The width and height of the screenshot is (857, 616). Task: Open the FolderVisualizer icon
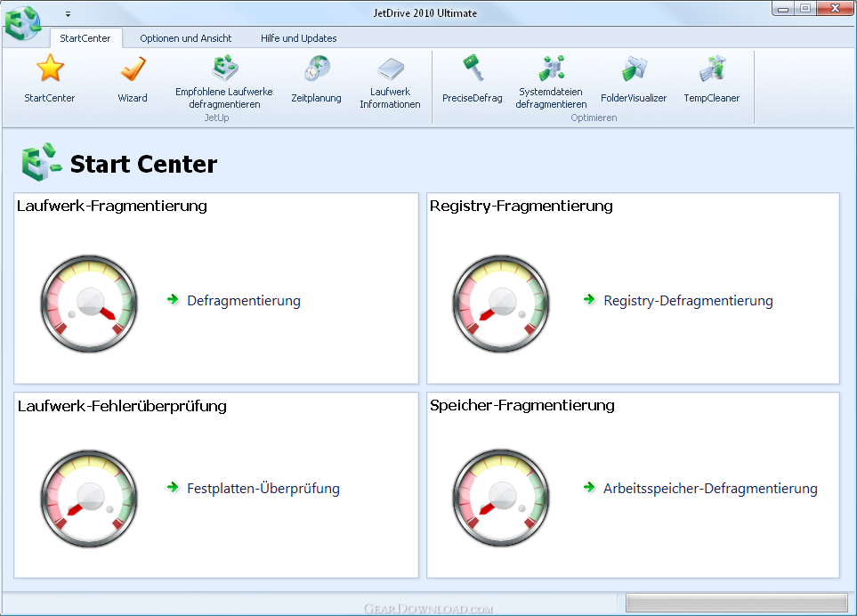pyautogui.click(x=634, y=69)
